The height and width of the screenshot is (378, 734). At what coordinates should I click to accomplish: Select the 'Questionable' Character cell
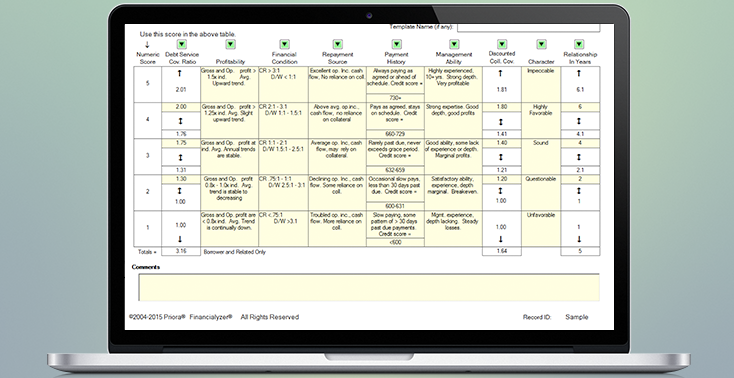[x=541, y=193]
